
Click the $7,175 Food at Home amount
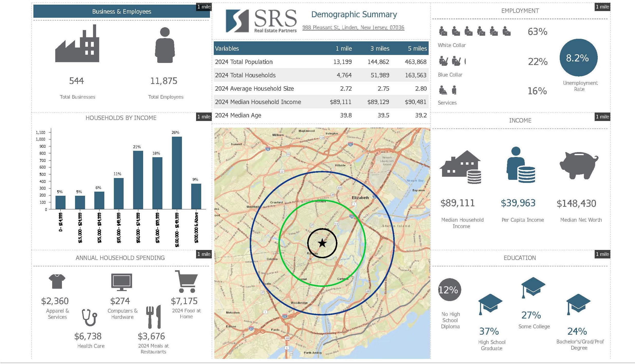coord(184,301)
